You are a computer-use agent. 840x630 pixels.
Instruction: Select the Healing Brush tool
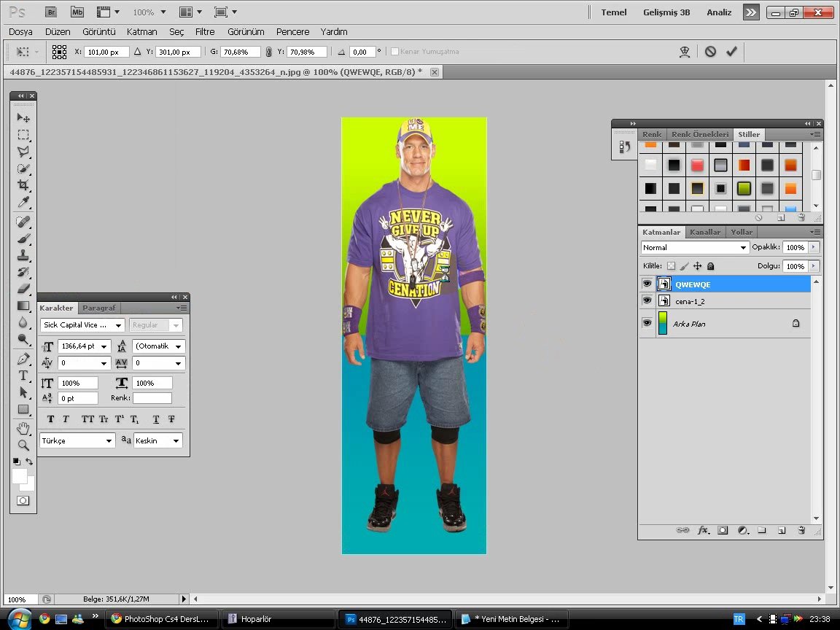click(x=23, y=222)
